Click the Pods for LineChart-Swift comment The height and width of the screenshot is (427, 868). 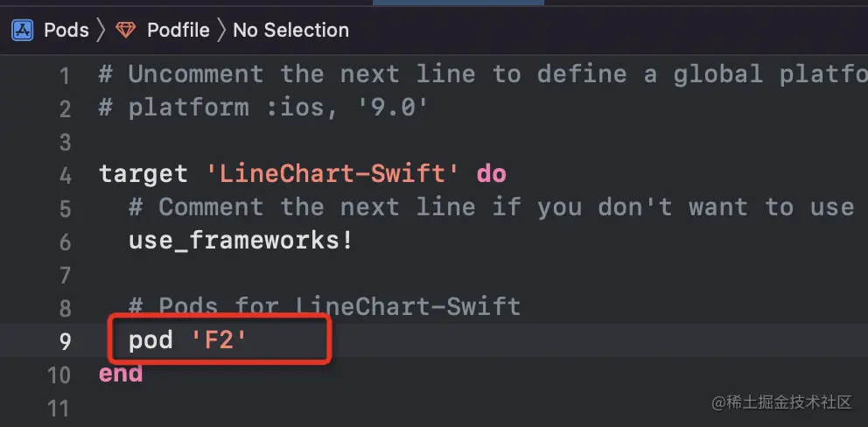tap(324, 307)
